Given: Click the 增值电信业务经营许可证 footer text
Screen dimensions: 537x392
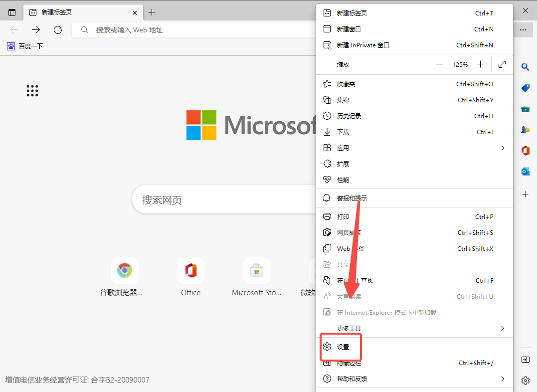Looking at the screenshot, I should [77, 380].
